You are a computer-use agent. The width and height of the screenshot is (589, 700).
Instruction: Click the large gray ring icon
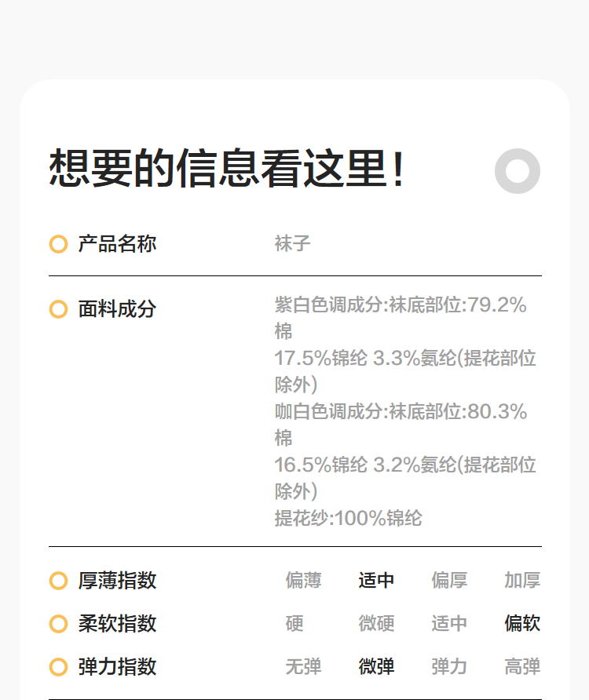tap(518, 170)
